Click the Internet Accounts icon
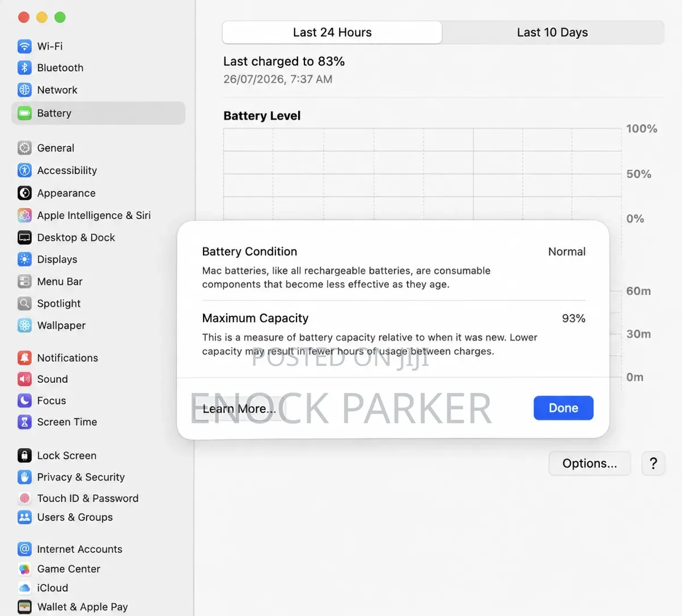The image size is (682, 616). point(24,549)
